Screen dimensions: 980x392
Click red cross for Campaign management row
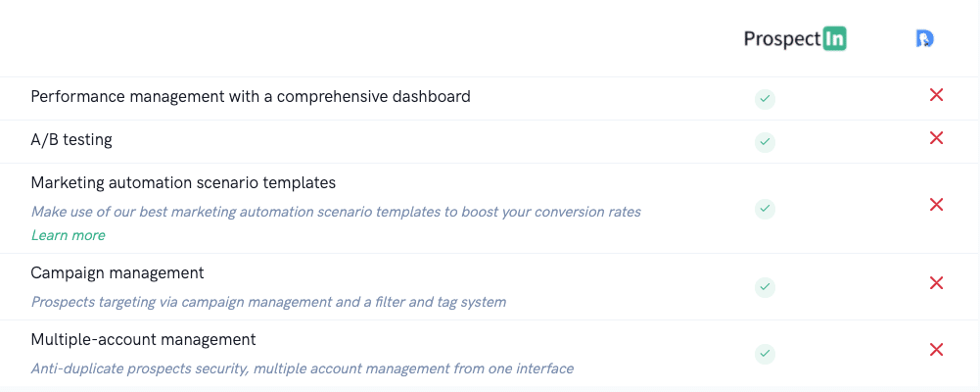(x=936, y=283)
